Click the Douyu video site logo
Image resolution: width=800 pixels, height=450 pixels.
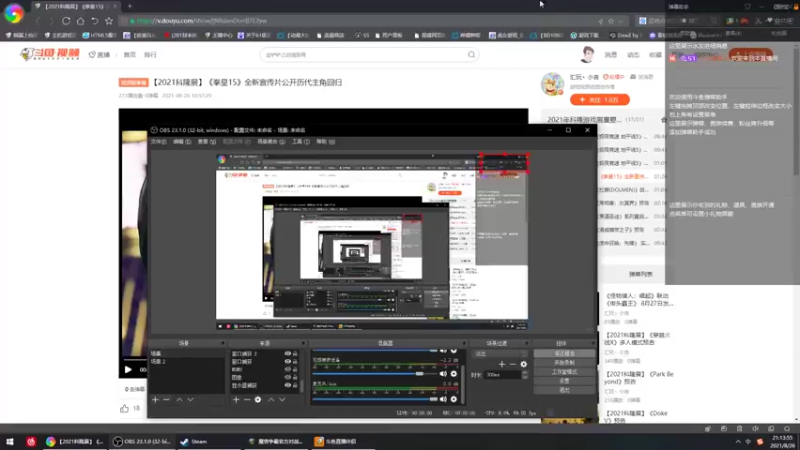(x=49, y=54)
